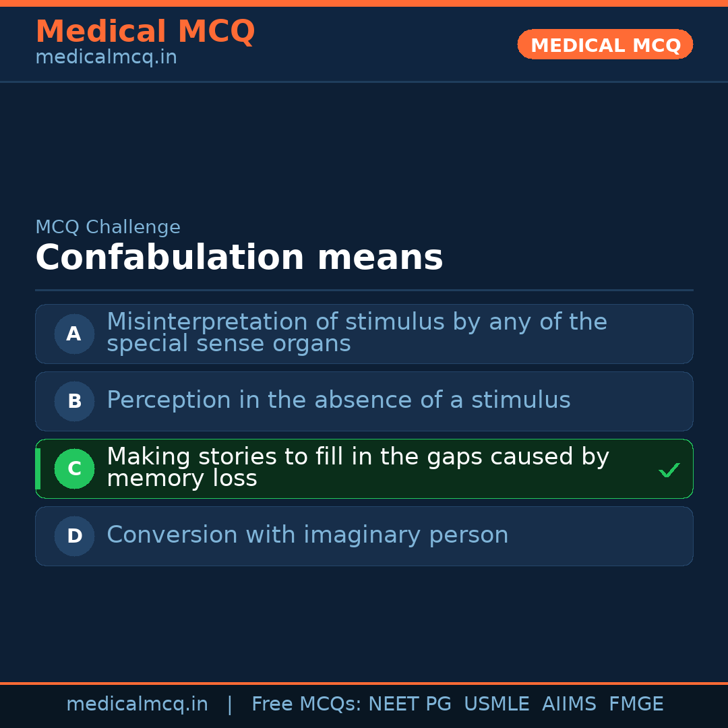The image size is (728, 728).
Task: Click the 'MCQ Challenge' label
Action: click(x=108, y=227)
